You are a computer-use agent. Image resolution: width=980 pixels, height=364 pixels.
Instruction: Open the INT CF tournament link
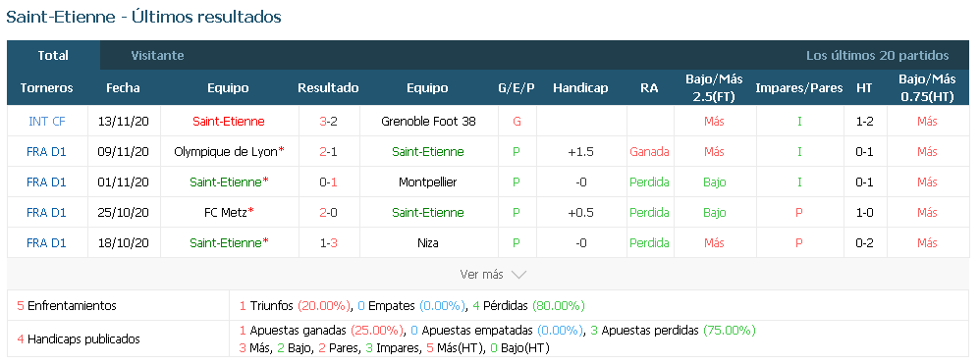tap(47, 121)
